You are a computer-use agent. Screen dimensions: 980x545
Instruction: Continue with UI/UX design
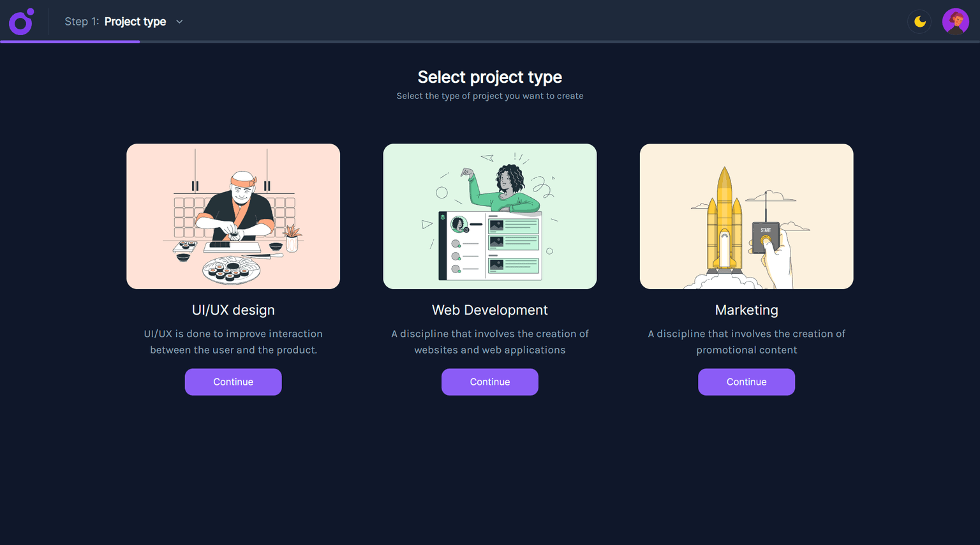click(233, 382)
